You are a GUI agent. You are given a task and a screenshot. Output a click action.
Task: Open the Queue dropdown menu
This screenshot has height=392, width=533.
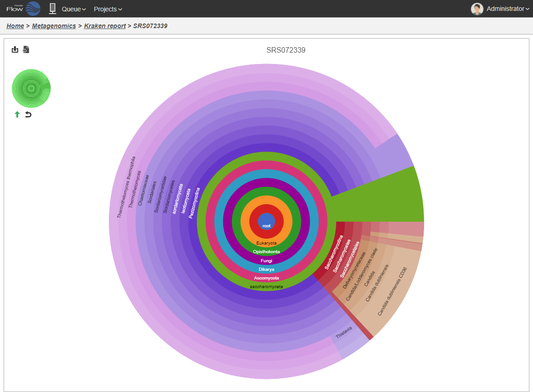pos(74,9)
